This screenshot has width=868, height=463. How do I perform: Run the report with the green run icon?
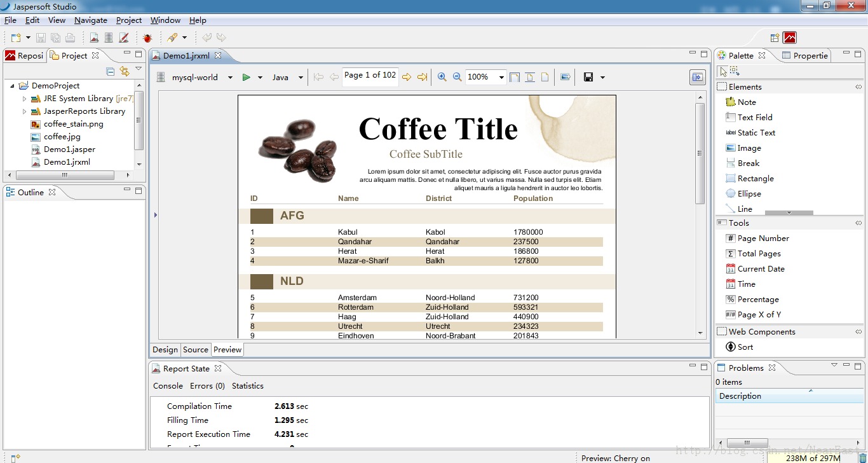coord(247,76)
